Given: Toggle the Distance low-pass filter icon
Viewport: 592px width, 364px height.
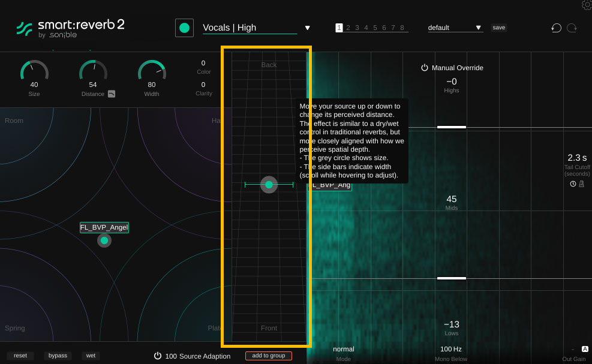Looking at the screenshot, I should pyautogui.click(x=112, y=94).
